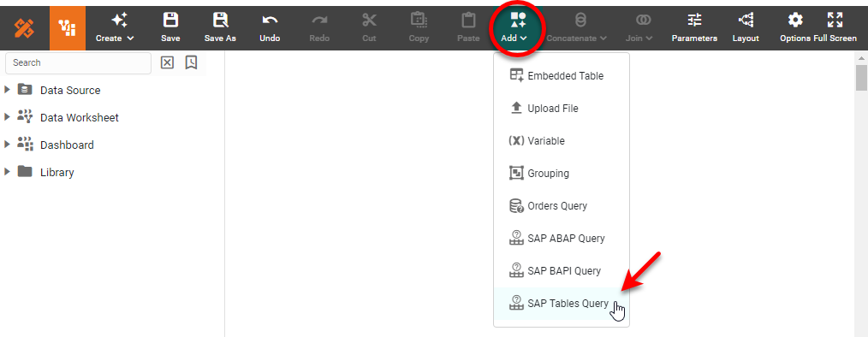Select the orange worksheet composer icon
868x337 pixels.
(68, 28)
